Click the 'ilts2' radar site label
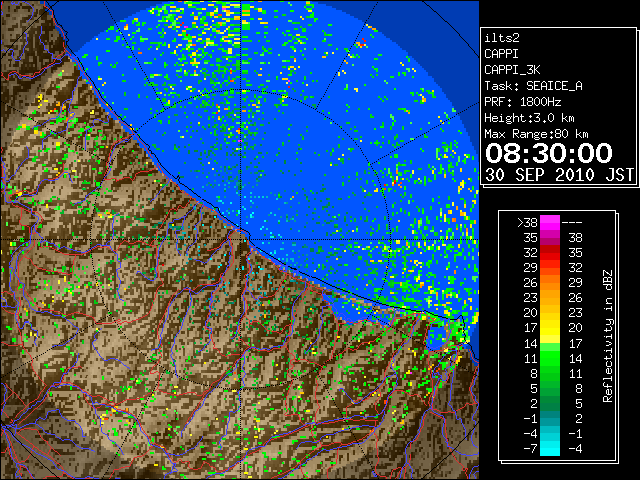This screenshot has height=480, width=640. tap(502, 38)
